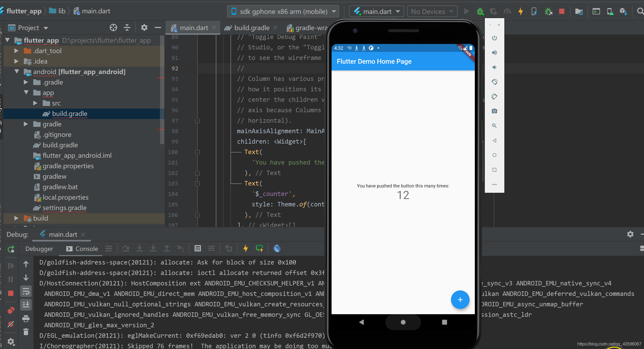
Task: Toggle soft-wrap in the console sidebar
Action: pos(26,291)
